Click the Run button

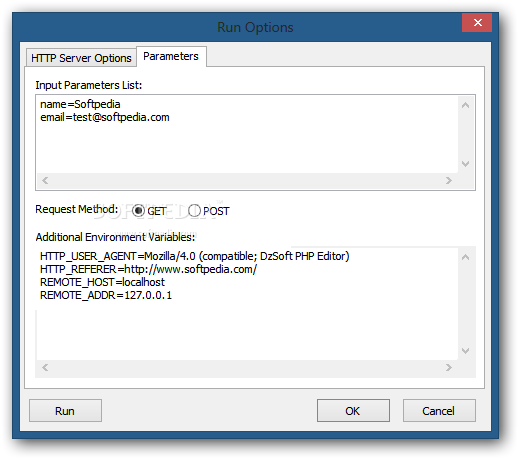click(65, 411)
